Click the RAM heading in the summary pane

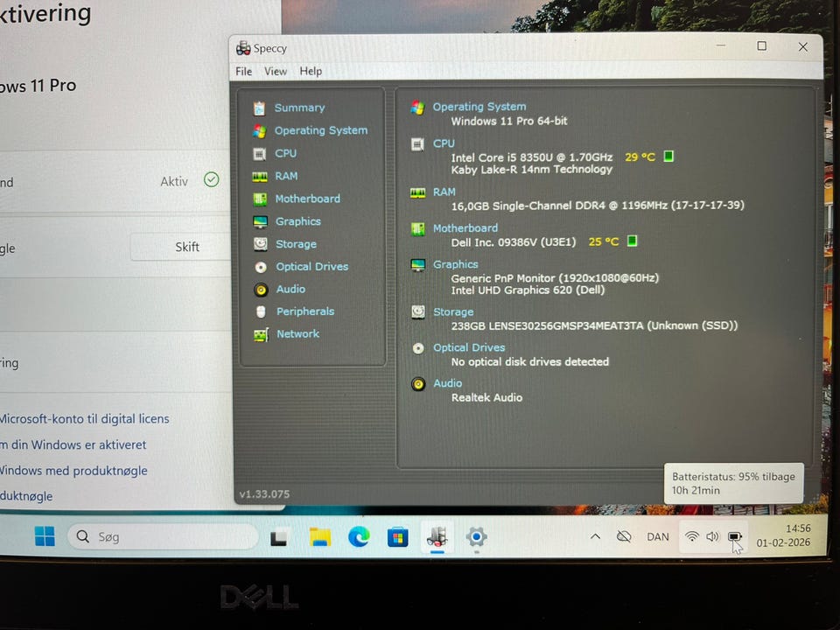[x=444, y=192]
